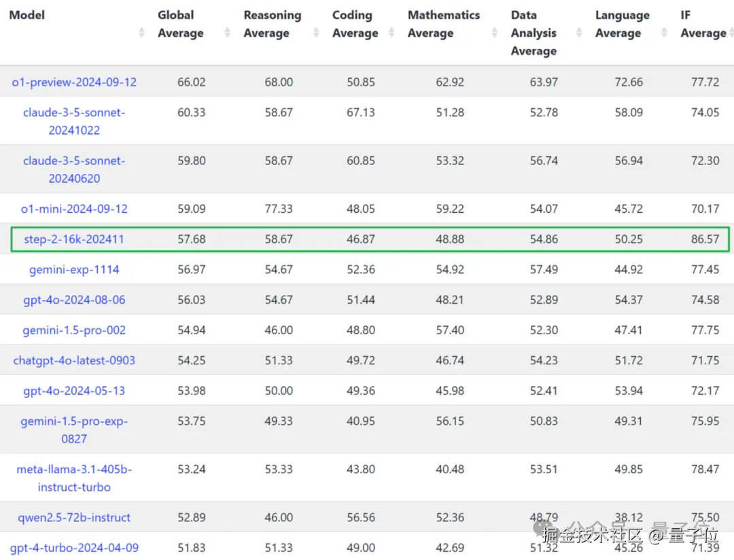This screenshot has height=560, width=734.
Task: Sort by Data Analysis Average sort arrows
Action: pyautogui.click(x=579, y=33)
